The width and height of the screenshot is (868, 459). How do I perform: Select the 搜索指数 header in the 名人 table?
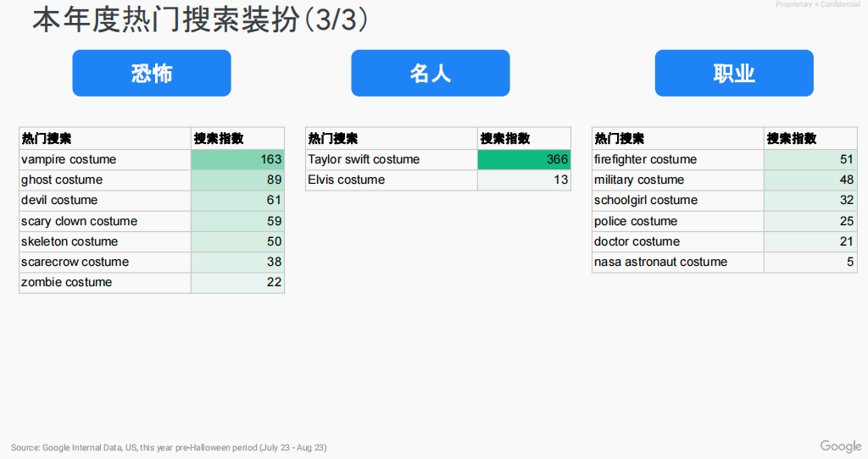pyautogui.click(x=524, y=138)
